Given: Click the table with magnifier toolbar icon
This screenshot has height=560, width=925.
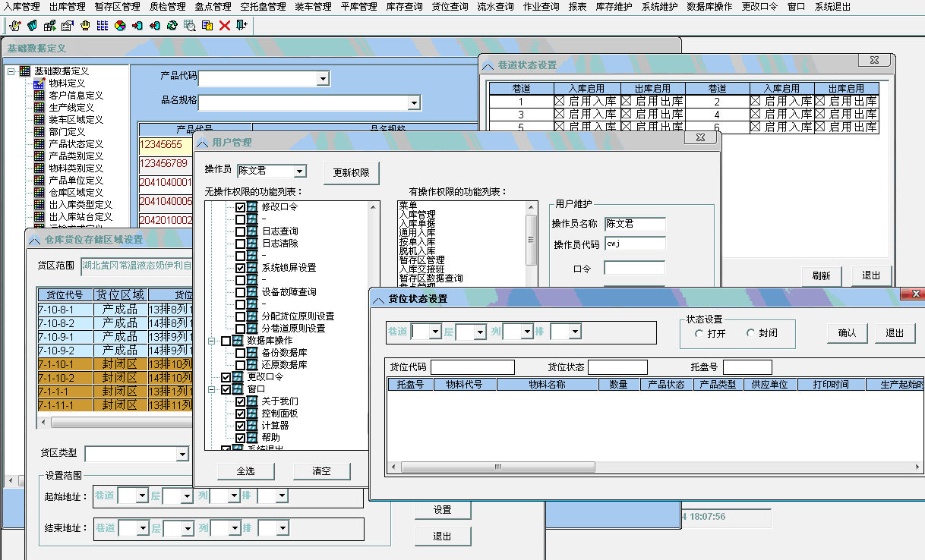Looking at the screenshot, I should 189,26.
